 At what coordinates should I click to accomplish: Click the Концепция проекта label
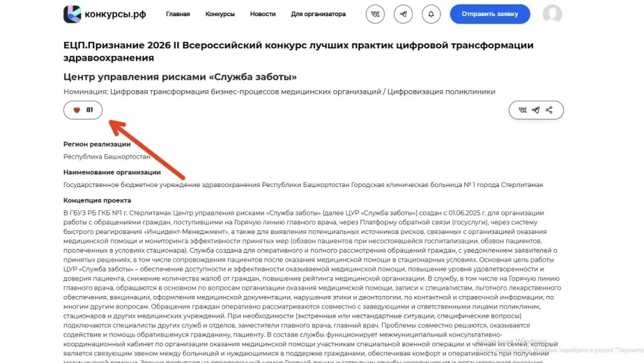pyautogui.click(x=97, y=201)
